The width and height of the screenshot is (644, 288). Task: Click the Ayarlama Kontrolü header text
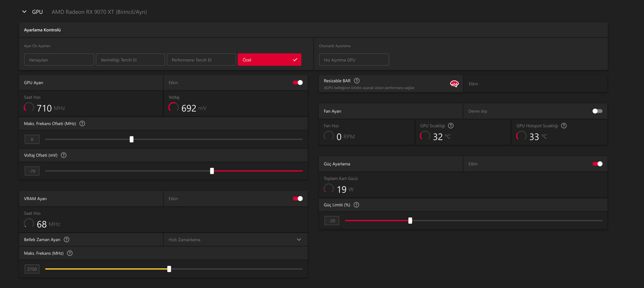point(42,30)
